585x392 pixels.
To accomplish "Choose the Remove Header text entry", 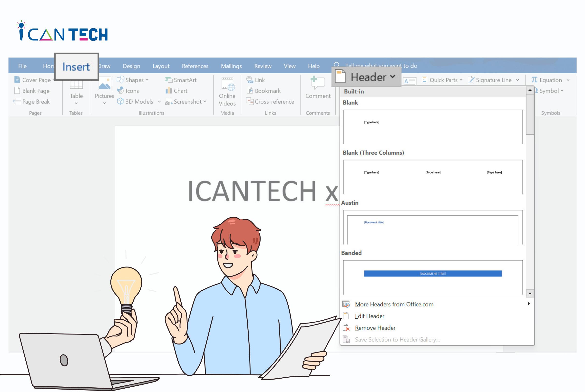I will point(375,327).
